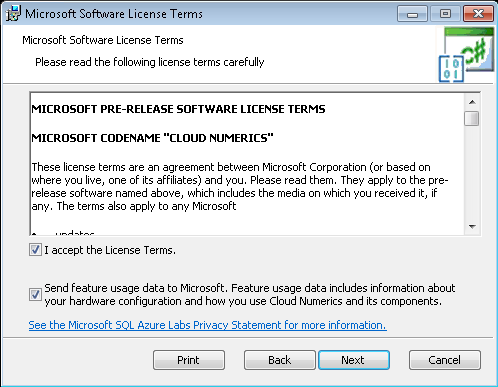This screenshot has height=387, width=498.
Task: Uncheck I accept the License Terms
Action: (35, 250)
